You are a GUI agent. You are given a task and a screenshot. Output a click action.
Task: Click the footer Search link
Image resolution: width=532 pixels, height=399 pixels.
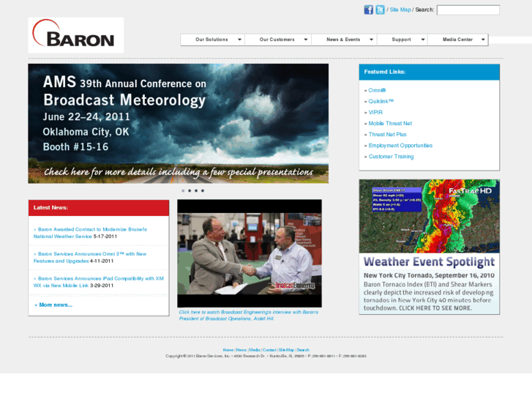pyautogui.click(x=303, y=350)
